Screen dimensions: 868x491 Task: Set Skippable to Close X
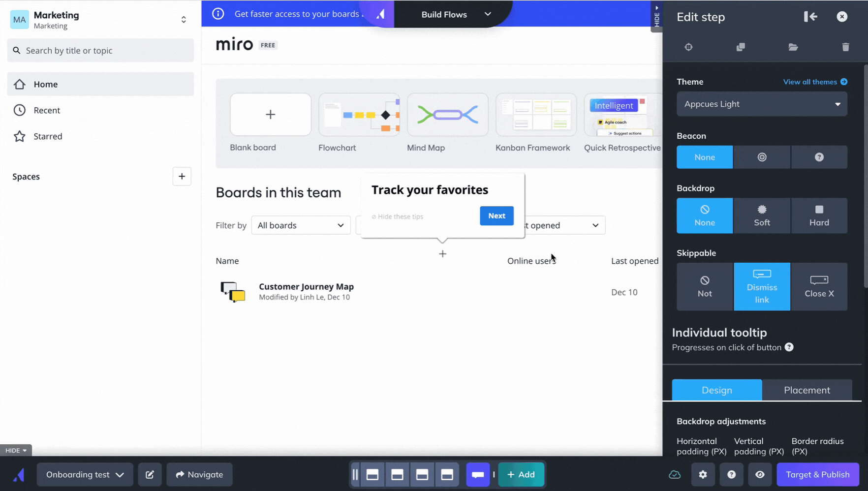[x=819, y=286]
